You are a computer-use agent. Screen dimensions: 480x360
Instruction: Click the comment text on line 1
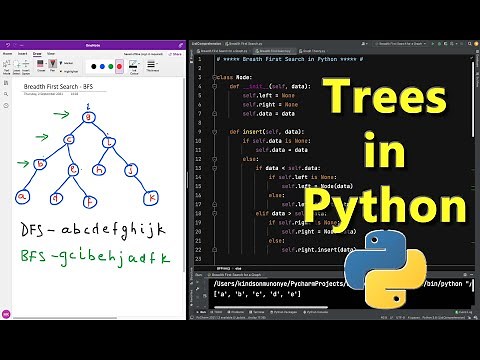click(x=290, y=59)
